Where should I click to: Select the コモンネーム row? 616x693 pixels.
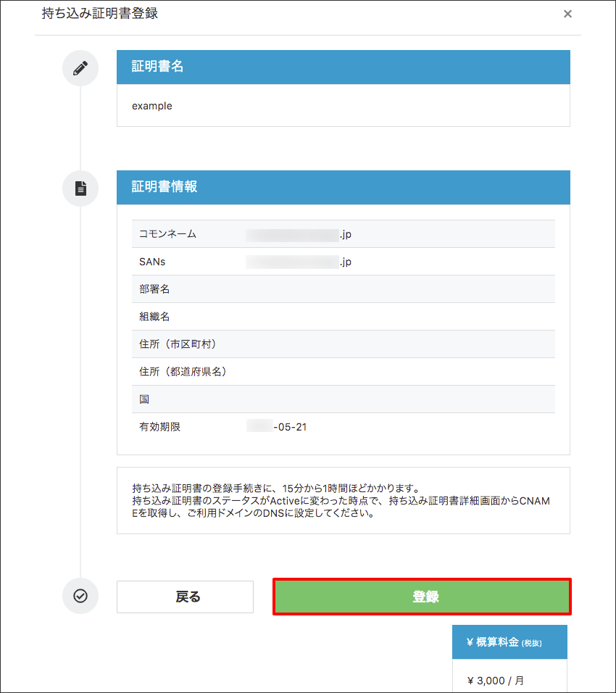click(x=343, y=234)
